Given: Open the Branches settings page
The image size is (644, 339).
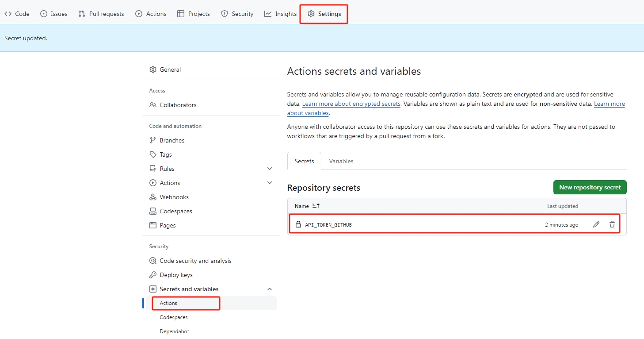Looking at the screenshot, I should [172, 140].
